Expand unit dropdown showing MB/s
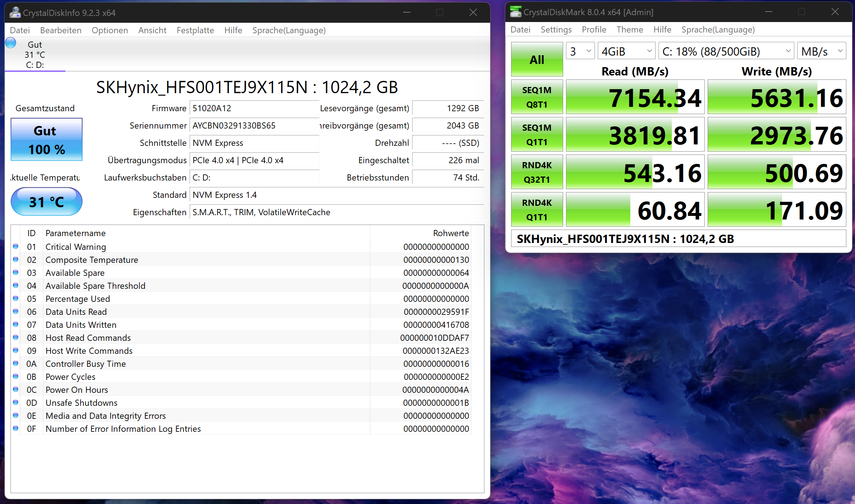855x504 pixels. coord(822,51)
